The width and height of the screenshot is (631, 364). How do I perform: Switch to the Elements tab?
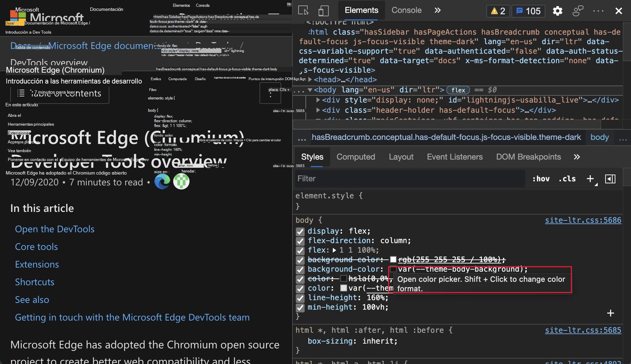[361, 10]
